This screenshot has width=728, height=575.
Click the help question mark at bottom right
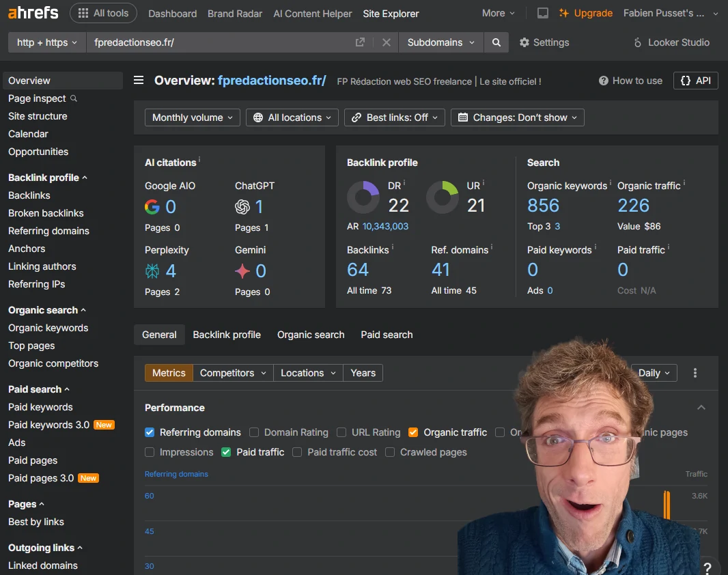707,567
